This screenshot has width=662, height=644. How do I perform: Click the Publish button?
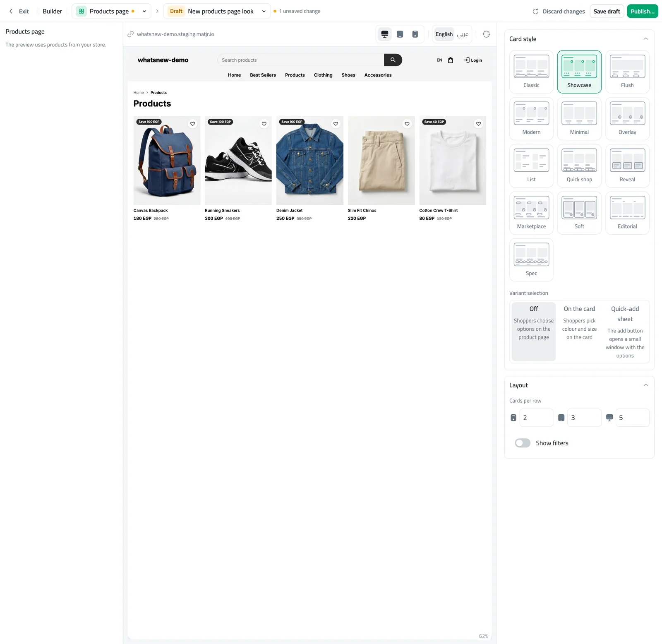(643, 12)
